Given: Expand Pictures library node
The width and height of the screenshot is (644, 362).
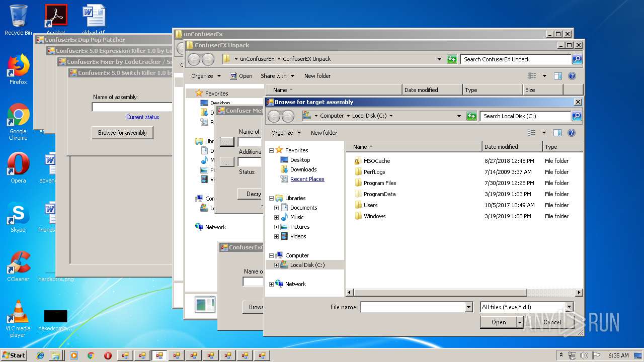Looking at the screenshot, I should [x=276, y=227].
